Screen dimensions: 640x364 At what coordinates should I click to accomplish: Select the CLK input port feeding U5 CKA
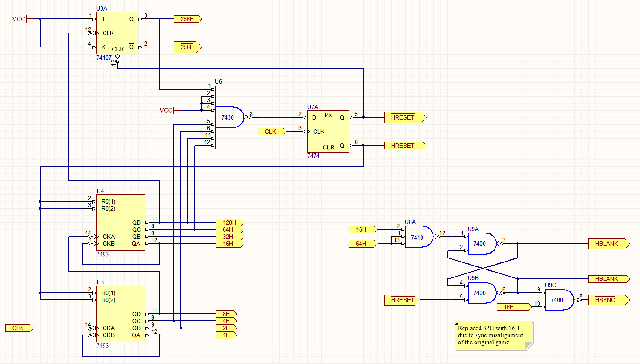[19, 328]
